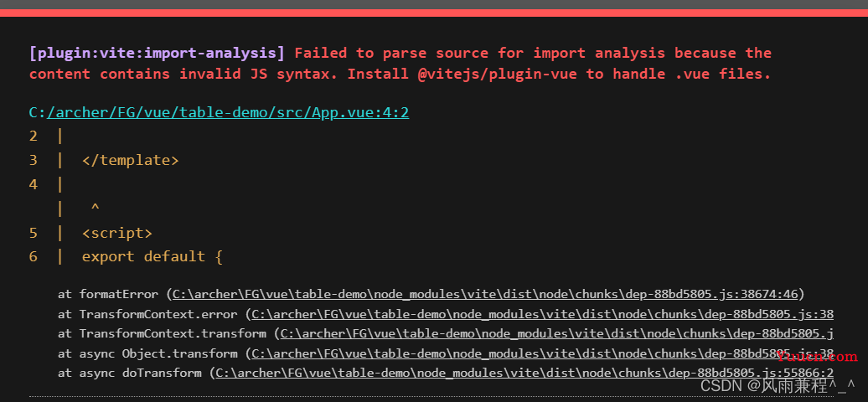
Task: Click the dotted separator below the stack trace
Action: pos(431,396)
